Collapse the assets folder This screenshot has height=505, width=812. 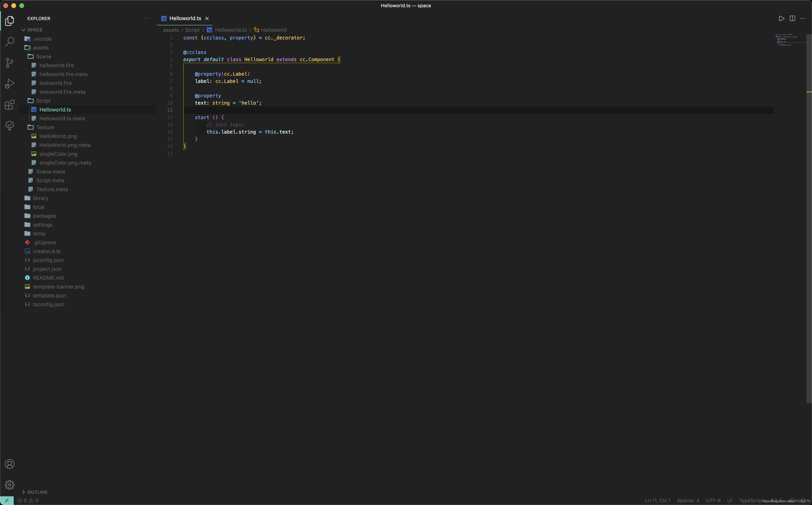[40, 48]
